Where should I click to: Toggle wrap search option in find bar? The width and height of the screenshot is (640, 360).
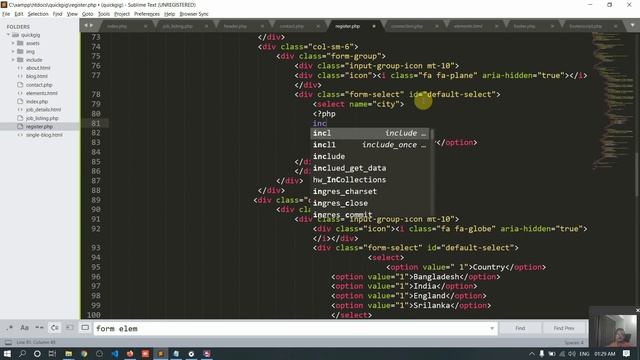coord(55,328)
